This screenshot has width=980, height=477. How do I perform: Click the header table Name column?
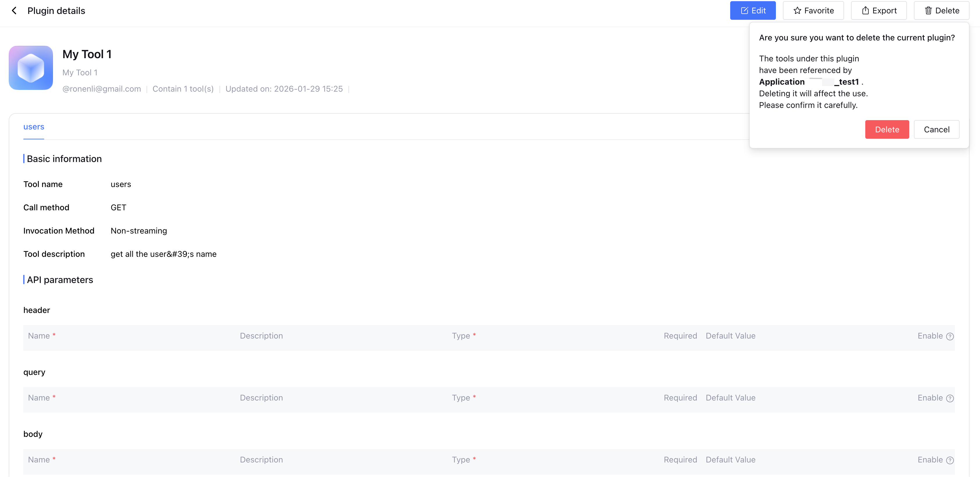click(39, 336)
